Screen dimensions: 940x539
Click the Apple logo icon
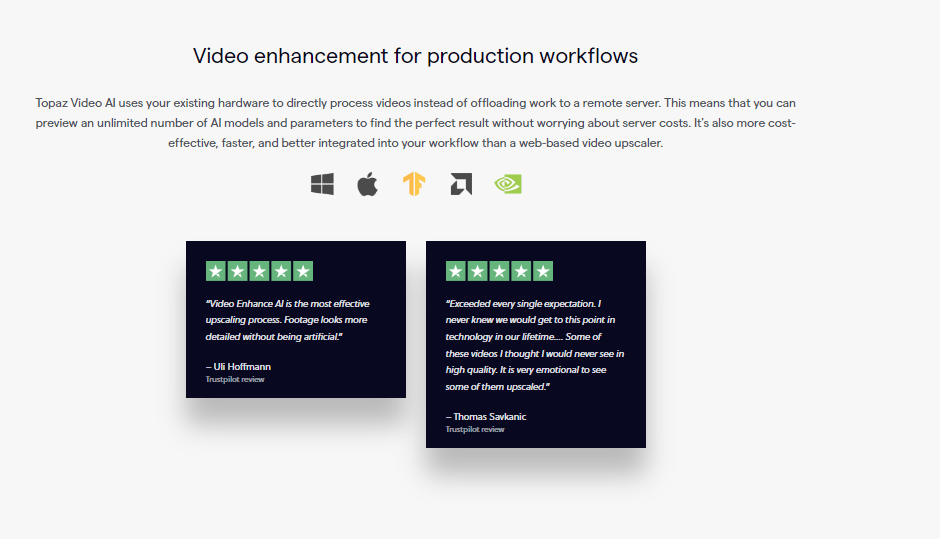(367, 184)
